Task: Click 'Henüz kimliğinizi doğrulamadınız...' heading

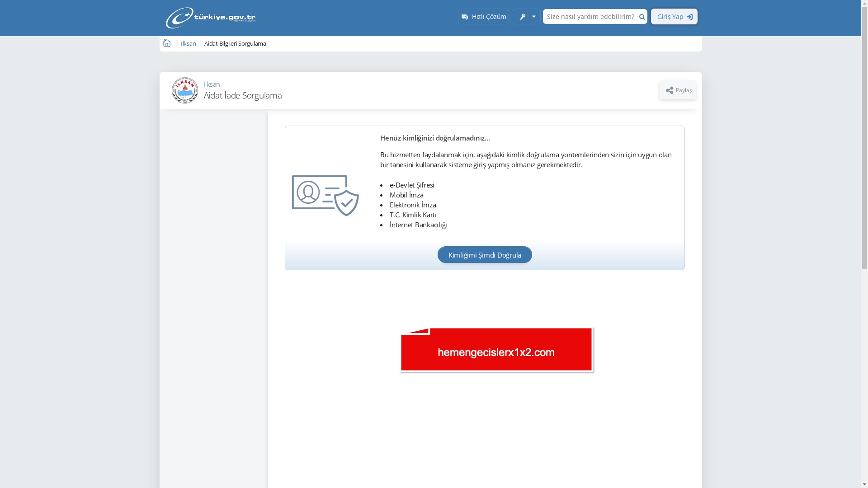Action: point(435,138)
